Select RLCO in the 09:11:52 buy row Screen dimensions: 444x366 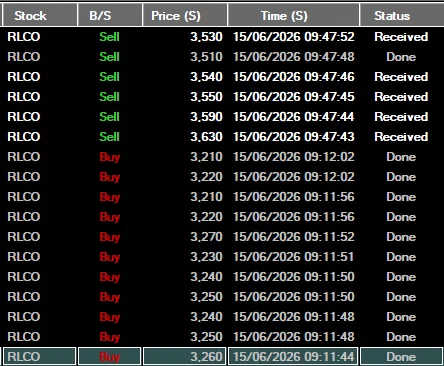24,237
